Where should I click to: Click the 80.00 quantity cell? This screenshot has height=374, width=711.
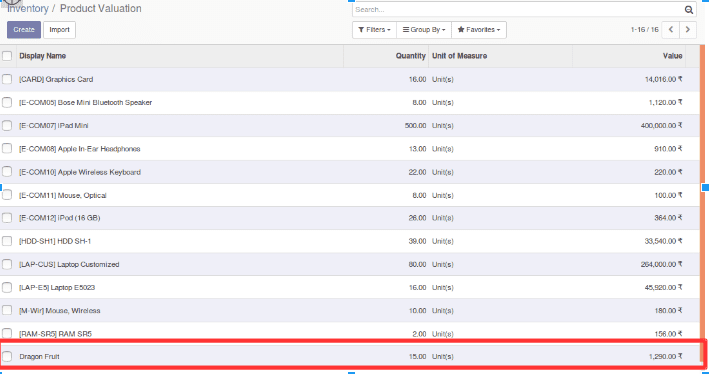(417, 264)
